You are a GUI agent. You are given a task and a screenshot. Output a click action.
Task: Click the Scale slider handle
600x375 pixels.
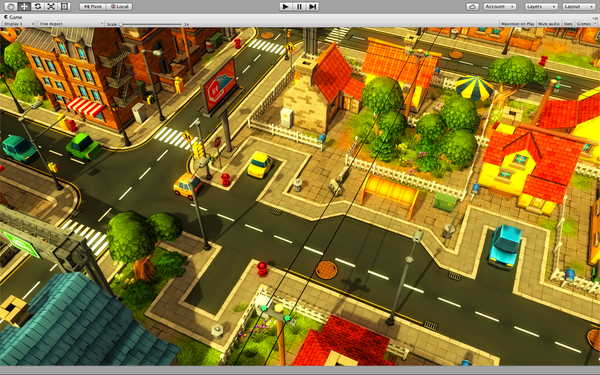121,24
